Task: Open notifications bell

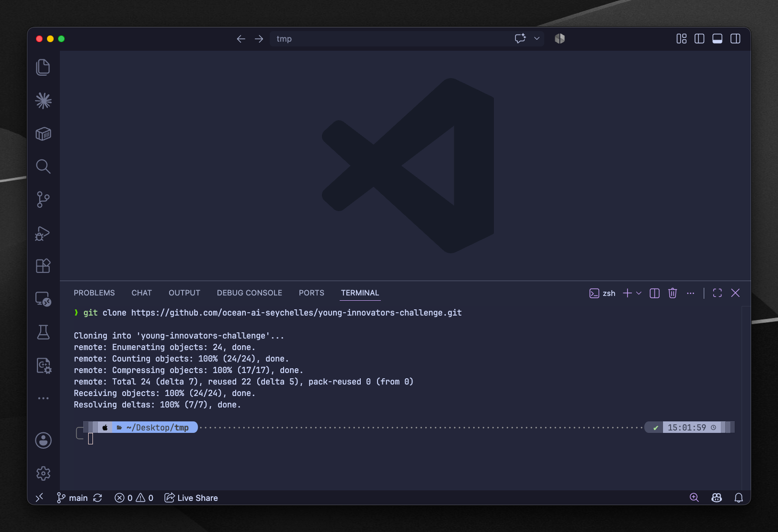Action: (739, 498)
